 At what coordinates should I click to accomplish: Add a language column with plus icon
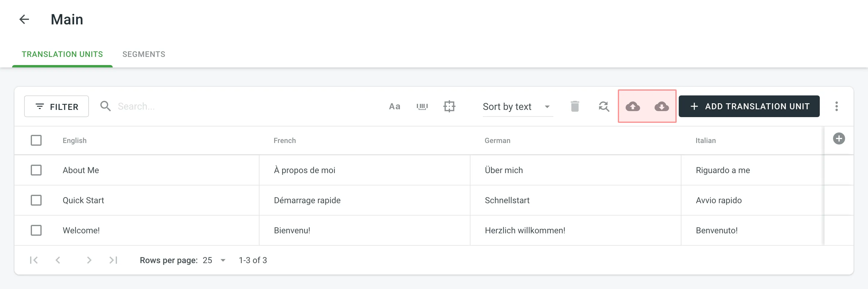(x=839, y=138)
